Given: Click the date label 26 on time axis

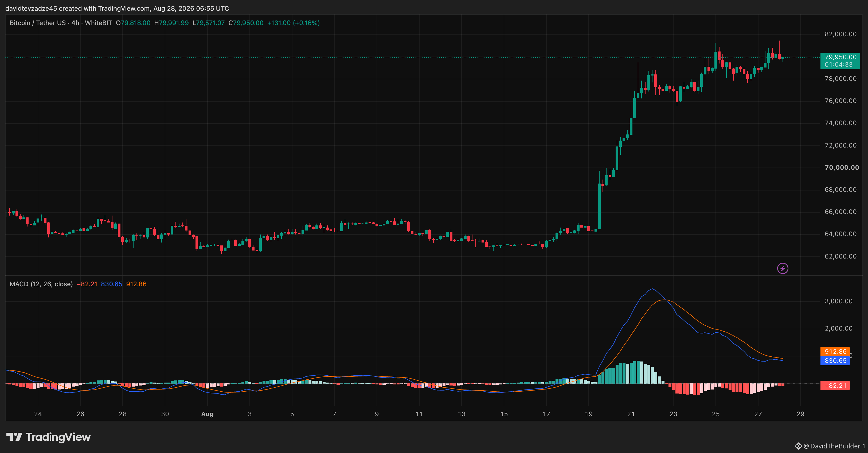Looking at the screenshot, I should [80, 414].
